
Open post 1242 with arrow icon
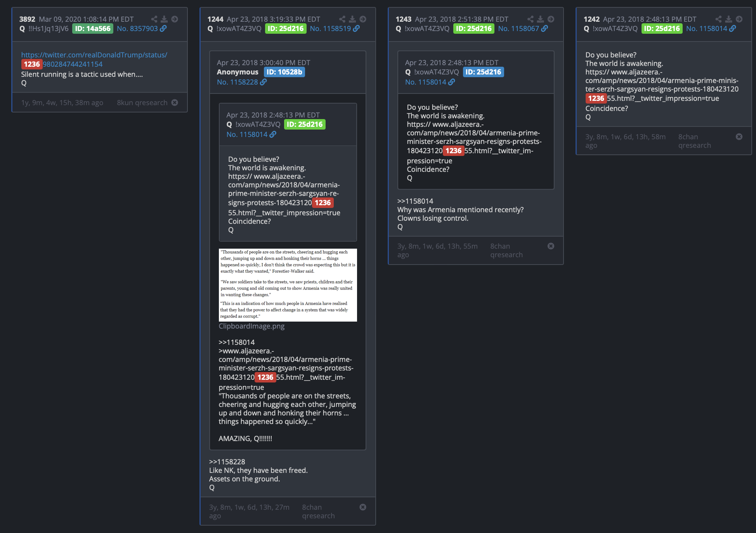coord(739,19)
